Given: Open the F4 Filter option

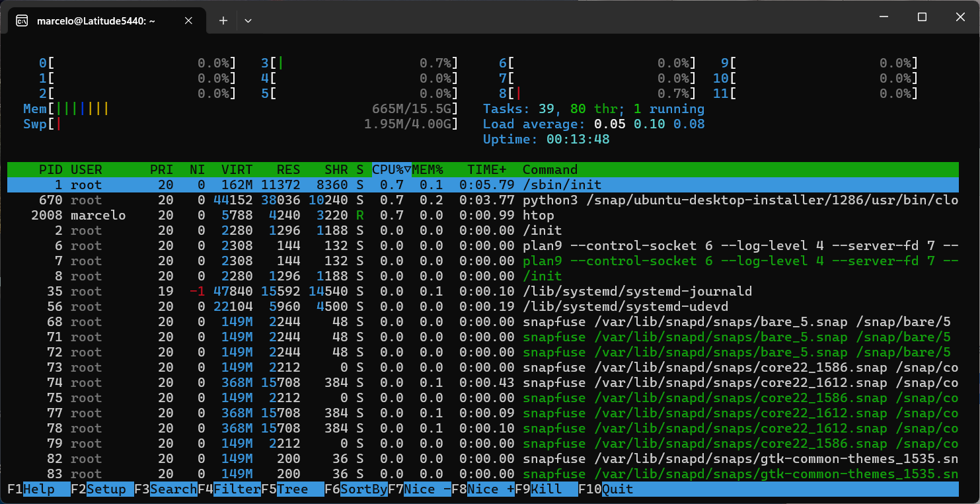Looking at the screenshot, I should tap(229, 489).
